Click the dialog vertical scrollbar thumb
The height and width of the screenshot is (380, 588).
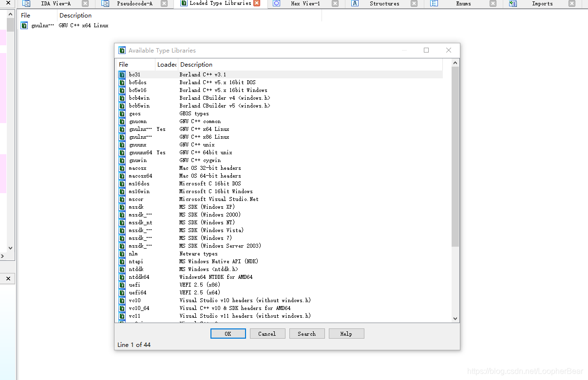coord(455,156)
